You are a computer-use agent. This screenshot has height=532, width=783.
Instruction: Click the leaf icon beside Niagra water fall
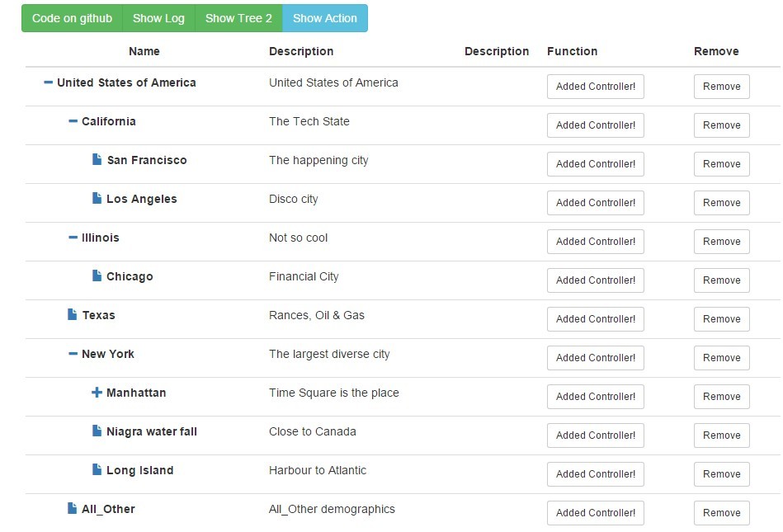(97, 431)
